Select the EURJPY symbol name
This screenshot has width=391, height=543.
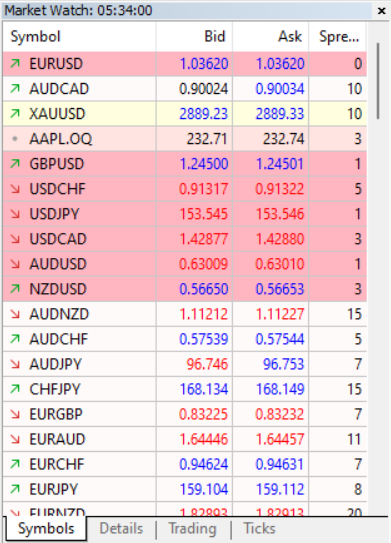tap(54, 489)
